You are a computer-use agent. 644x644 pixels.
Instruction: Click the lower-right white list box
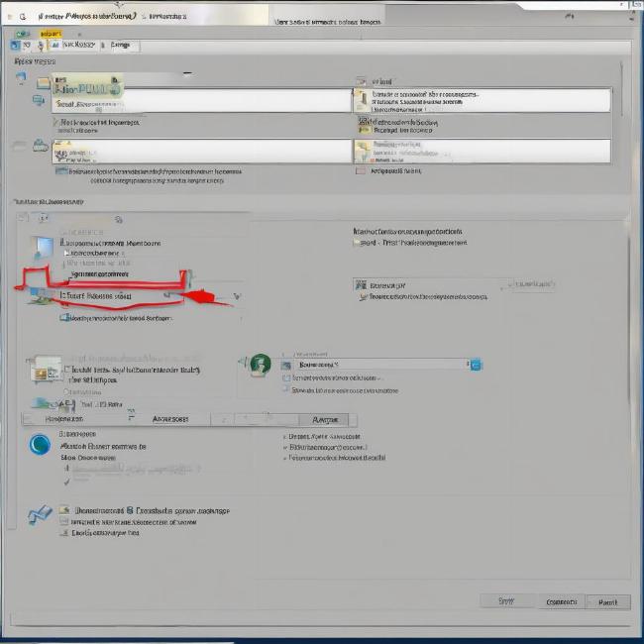[x=482, y=152]
